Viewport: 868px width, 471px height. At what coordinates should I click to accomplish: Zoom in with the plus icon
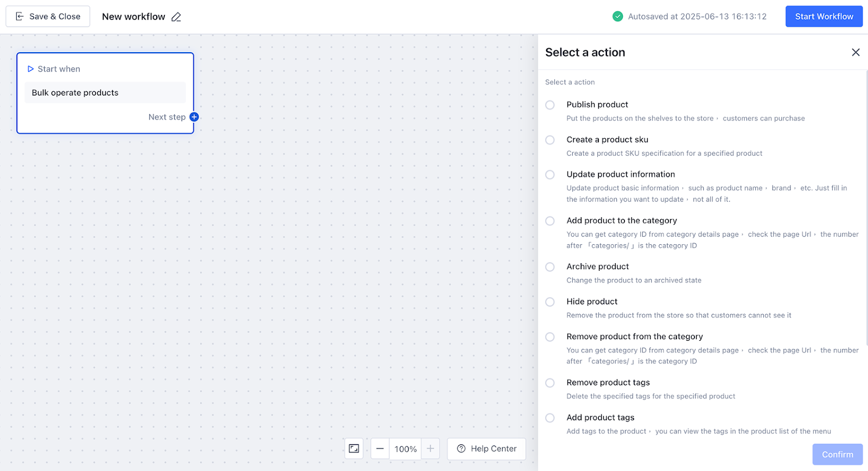pos(430,449)
